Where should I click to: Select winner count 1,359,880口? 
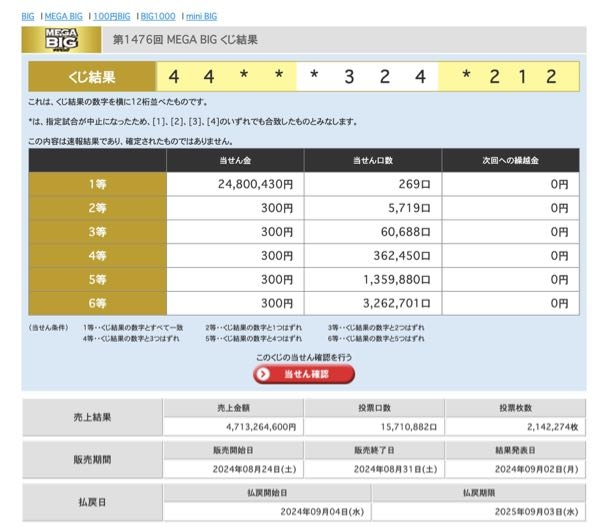coord(397,279)
